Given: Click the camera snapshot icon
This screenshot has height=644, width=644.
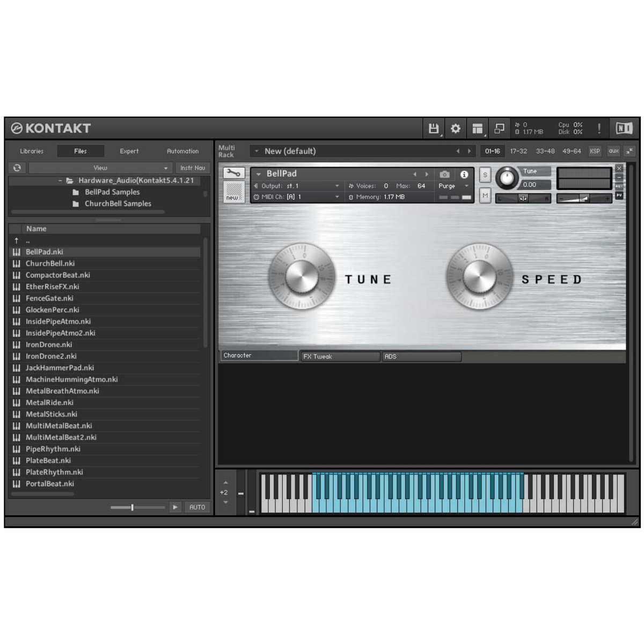Looking at the screenshot, I should point(444,174).
